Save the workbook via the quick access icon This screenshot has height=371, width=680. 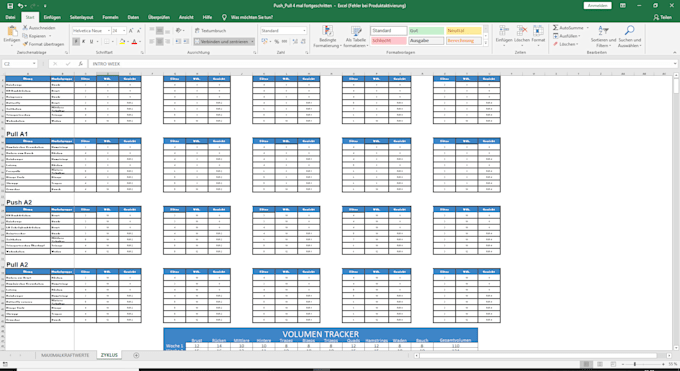point(10,6)
